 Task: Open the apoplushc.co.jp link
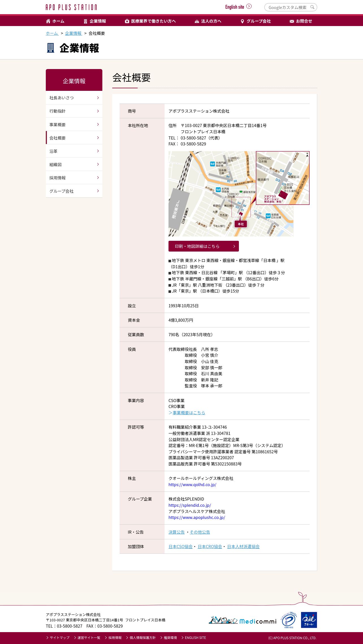[x=197, y=518]
